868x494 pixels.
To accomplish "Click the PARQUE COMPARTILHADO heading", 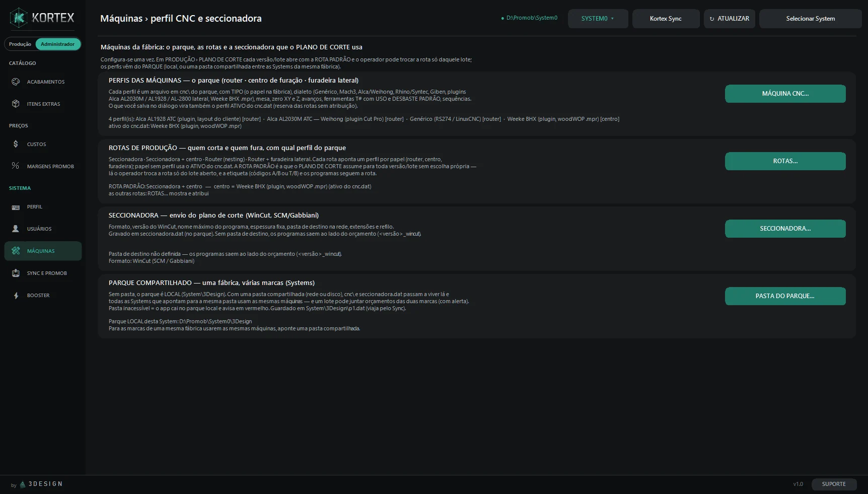I will pyautogui.click(x=211, y=283).
